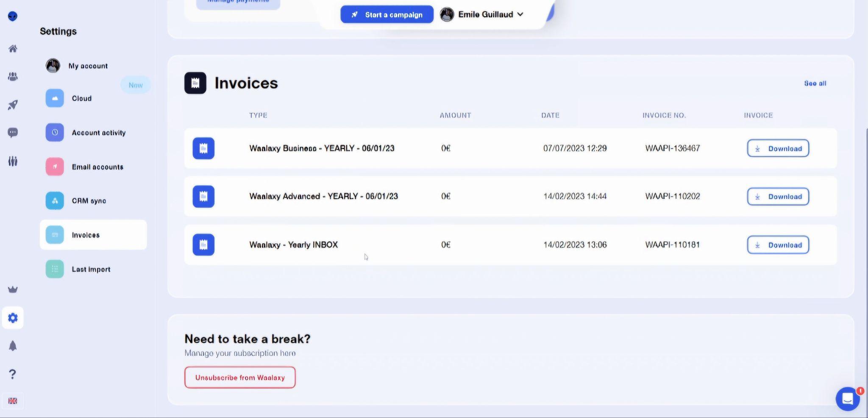
Task: Click invoice number WAAPI-110202
Action: [673, 196]
